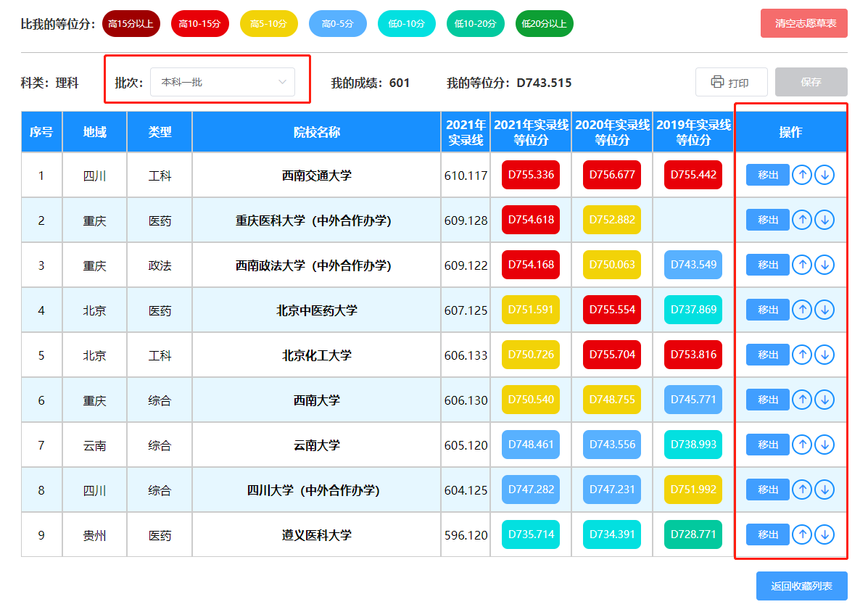Move 遵义医科大学 row up
The height and width of the screenshot is (607, 868).
coord(801,534)
